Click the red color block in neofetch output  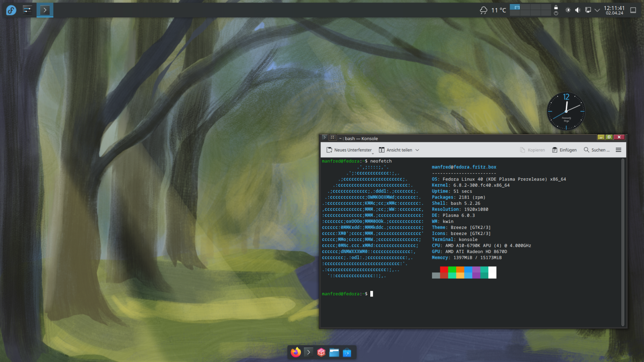(444, 269)
